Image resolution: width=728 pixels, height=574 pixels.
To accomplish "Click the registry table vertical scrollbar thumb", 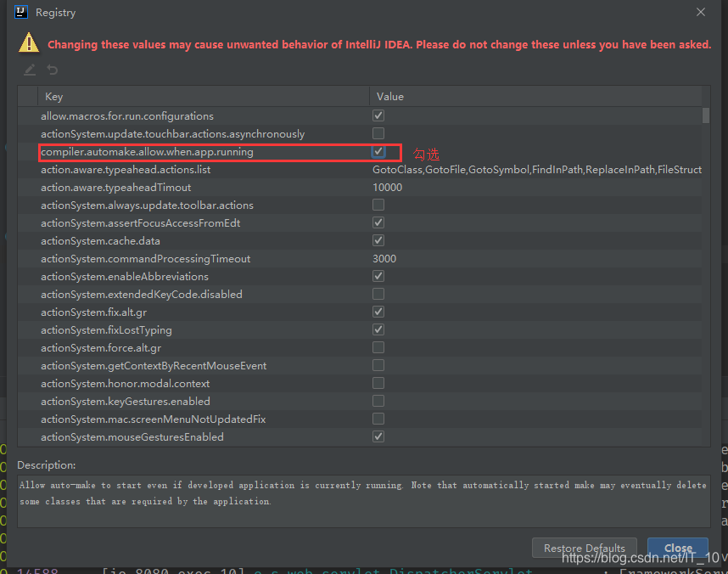I will [706, 115].
